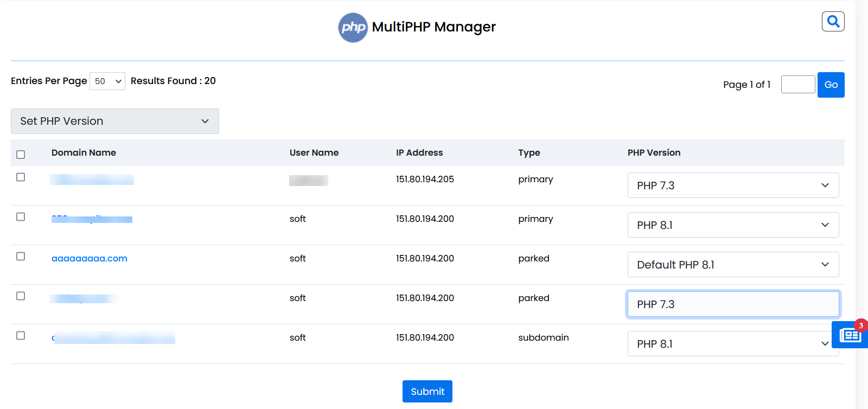Expand the Entries Per Page dropdown
This screenshot has height=409, width=868.
tap(107, 81)
